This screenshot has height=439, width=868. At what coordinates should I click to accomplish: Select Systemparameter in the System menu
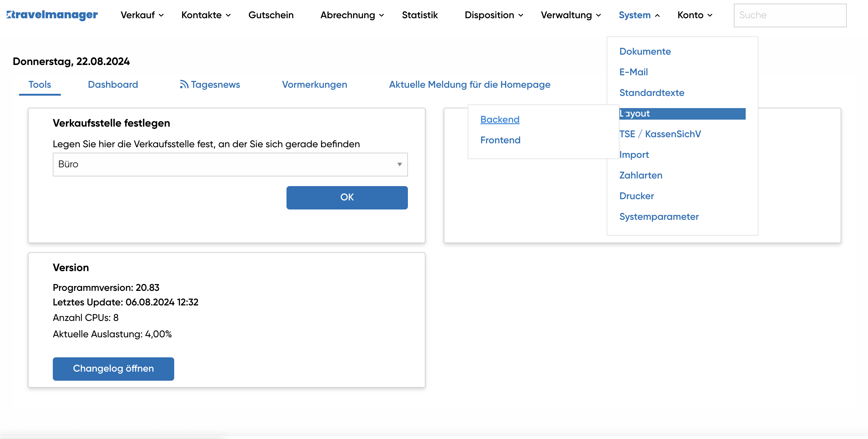point(659,216)
